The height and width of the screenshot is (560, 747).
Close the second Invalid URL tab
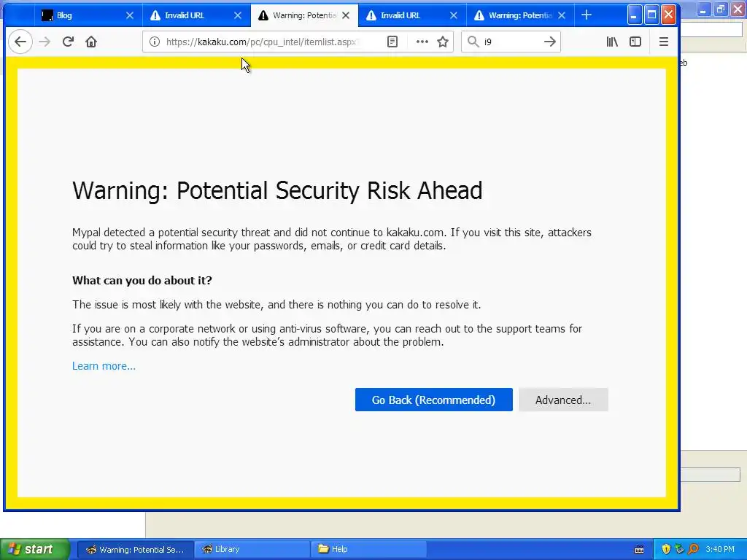coord(454,15)
